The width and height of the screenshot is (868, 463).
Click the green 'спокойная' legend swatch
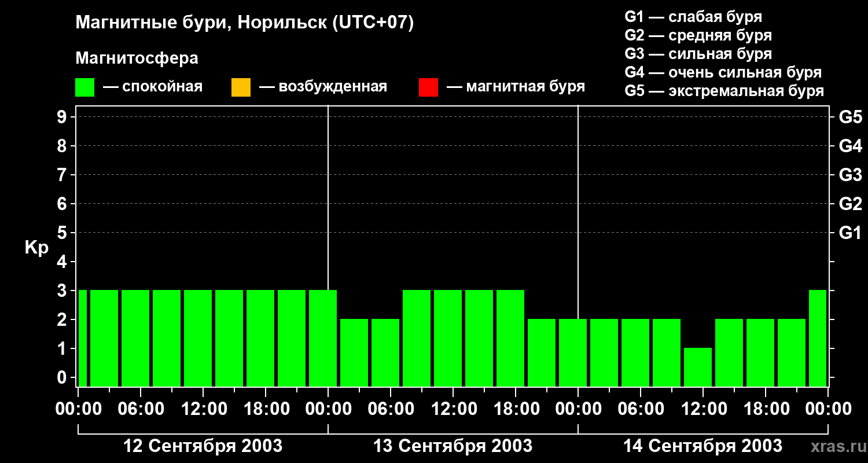click(84, 87)
